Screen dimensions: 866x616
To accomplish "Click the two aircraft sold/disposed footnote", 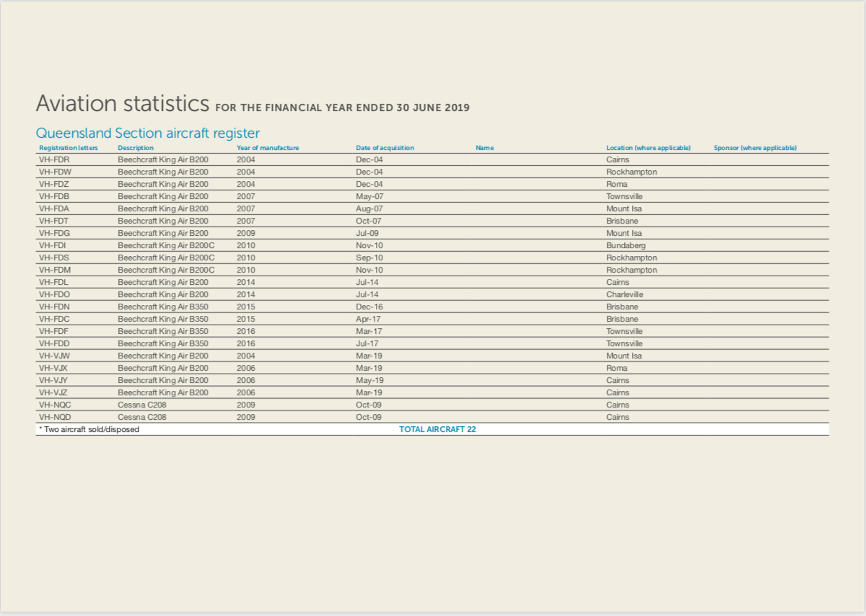I will click(x=88, y=429).
